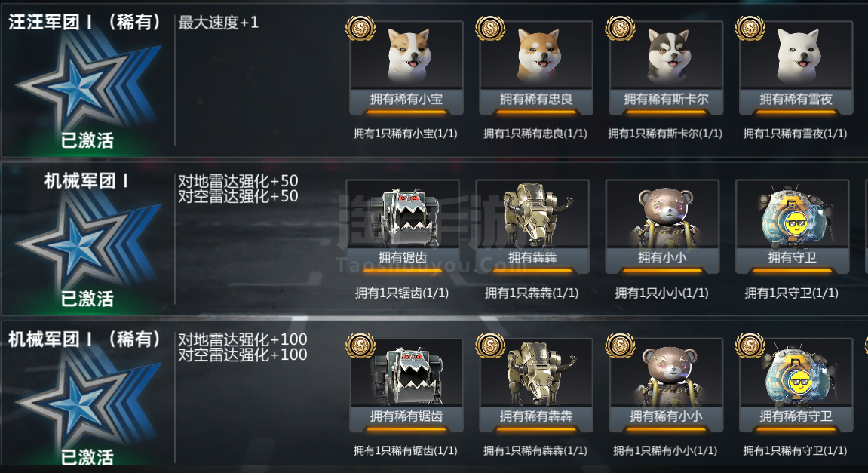Choose the 小小 robot bear card
Viewport: 868px width, 473px height.
pyautogui.click(x=662, y=226)
